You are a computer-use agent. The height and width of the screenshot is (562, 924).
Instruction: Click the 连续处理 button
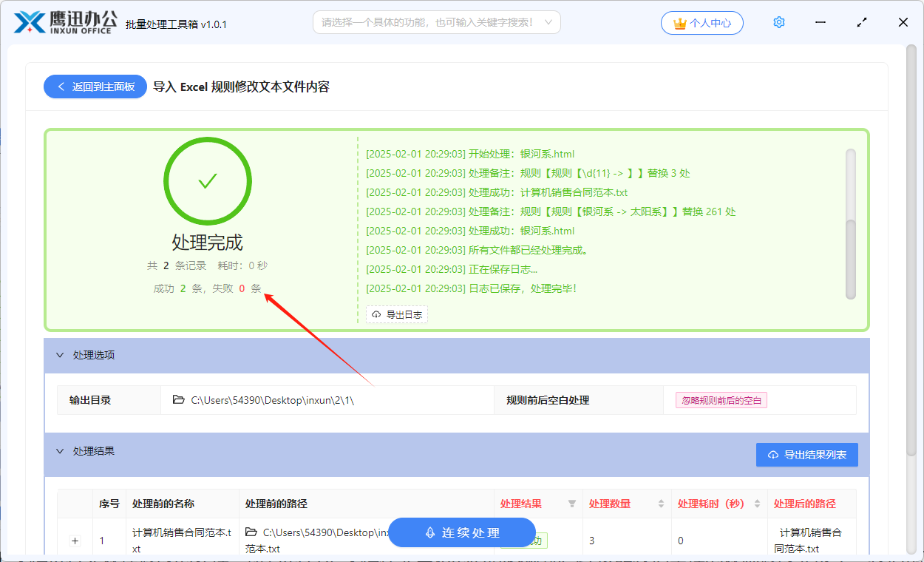tap(461, 532)
